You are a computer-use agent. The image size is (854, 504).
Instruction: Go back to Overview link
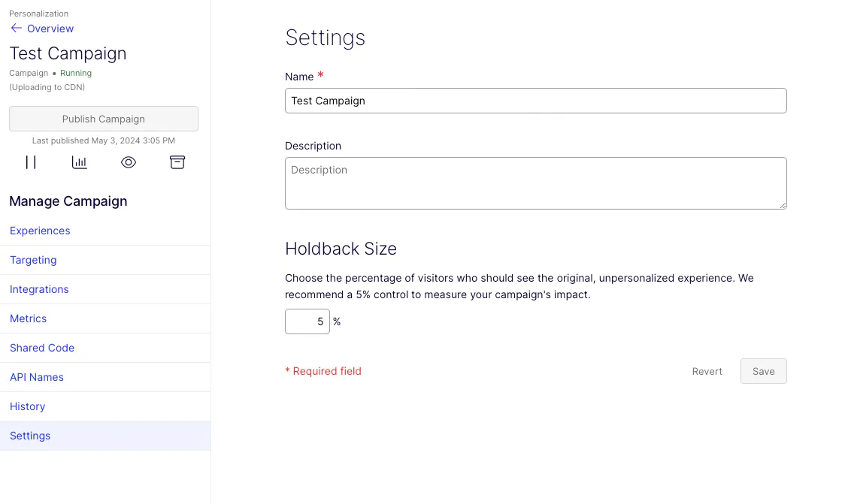click(x=50, y=29)
